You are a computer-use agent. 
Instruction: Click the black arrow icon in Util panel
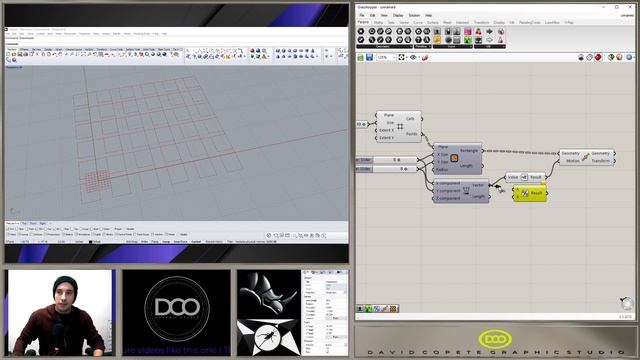point(489,31)
